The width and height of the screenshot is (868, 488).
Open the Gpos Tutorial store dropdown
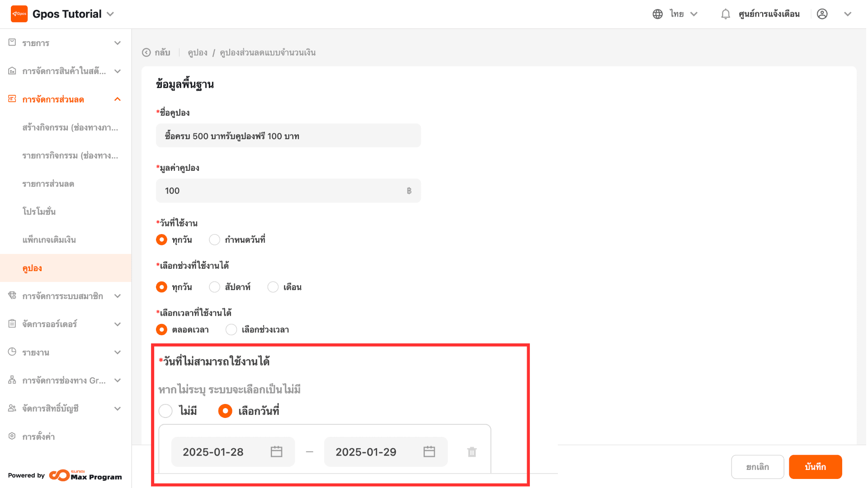coord(110,14)
